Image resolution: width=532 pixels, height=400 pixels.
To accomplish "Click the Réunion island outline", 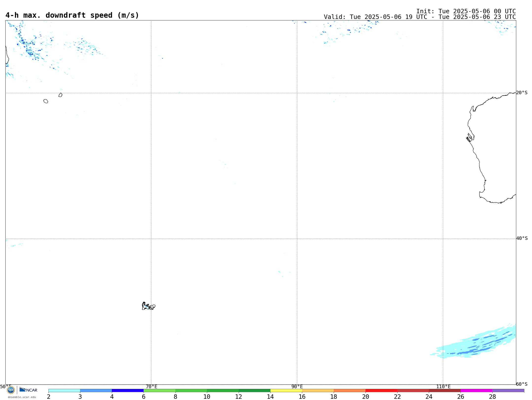I will point(46,101).
